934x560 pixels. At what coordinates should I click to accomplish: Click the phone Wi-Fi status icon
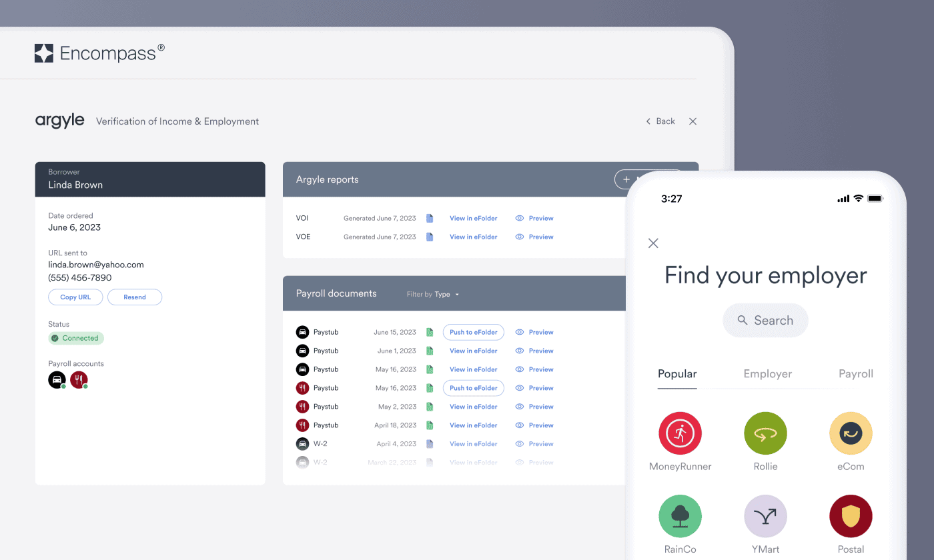pos(859,199)
